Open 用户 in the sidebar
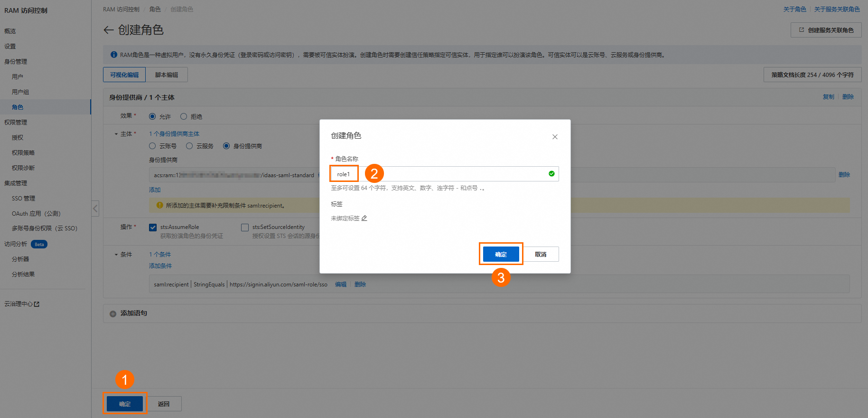The width and height of the screenshot is (868, 418). (18, 76)
